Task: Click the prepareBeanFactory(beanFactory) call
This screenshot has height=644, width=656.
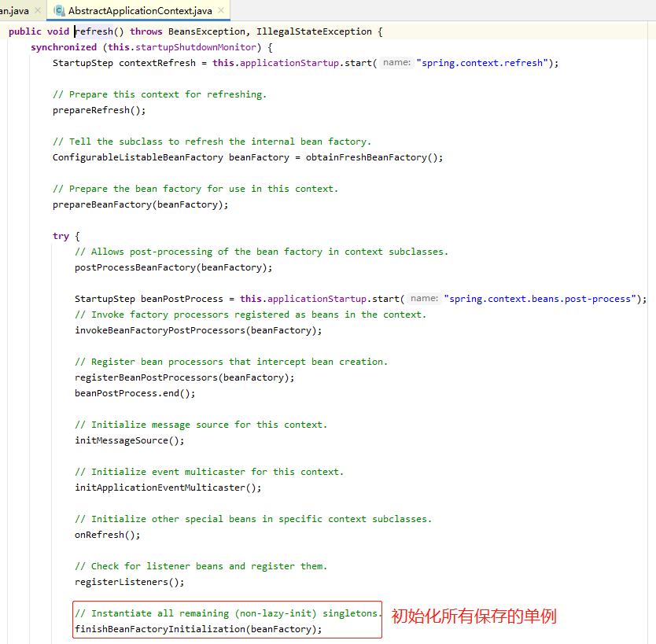Action: click(x=140, y=205)
